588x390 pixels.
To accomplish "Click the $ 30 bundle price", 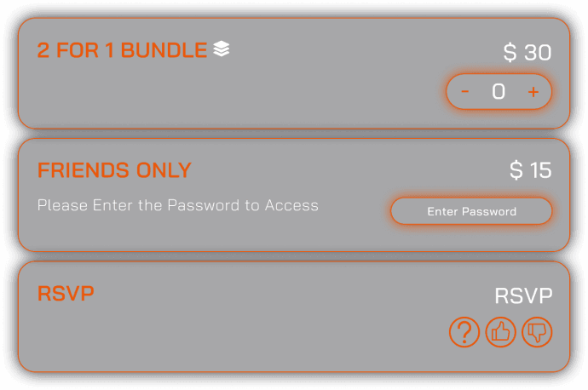I will tap(527, 52).
